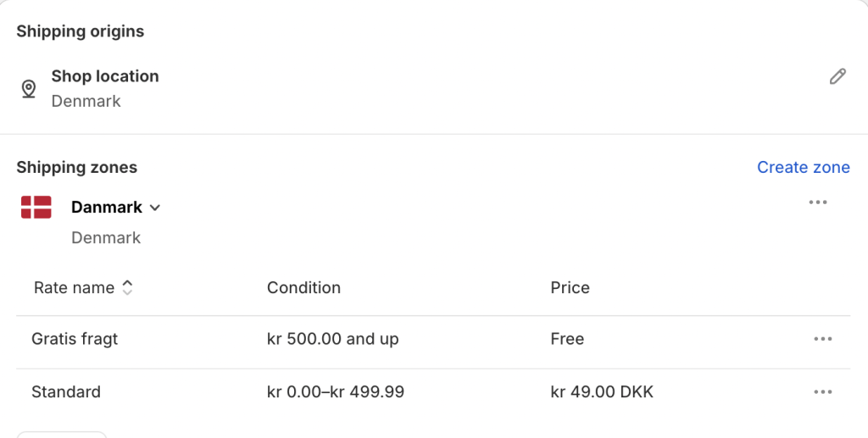This screenshot has width=868, height=438.
Task: Click the kr 49.00 DKK price
Action: click(x=602, y=392)
